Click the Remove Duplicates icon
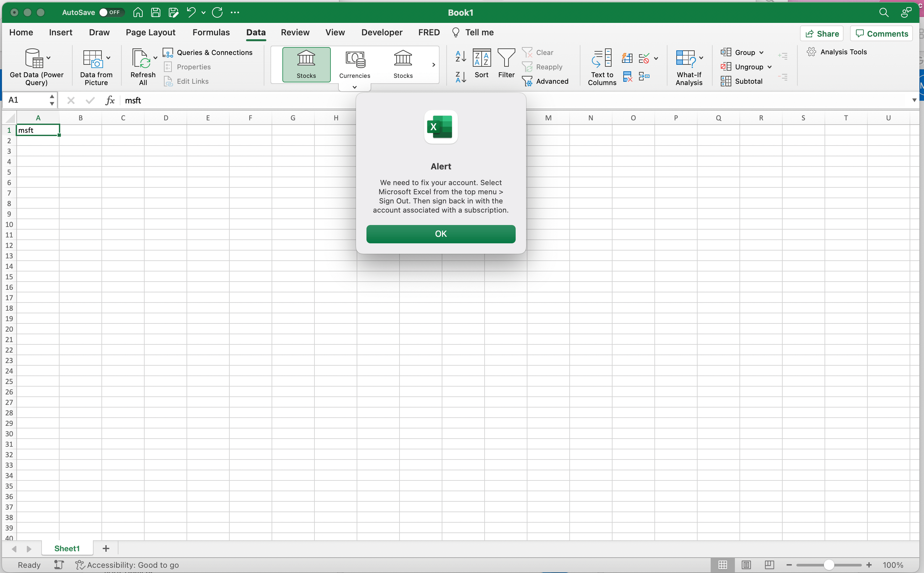This screenshot has width=924, height=573. point(628,77)
